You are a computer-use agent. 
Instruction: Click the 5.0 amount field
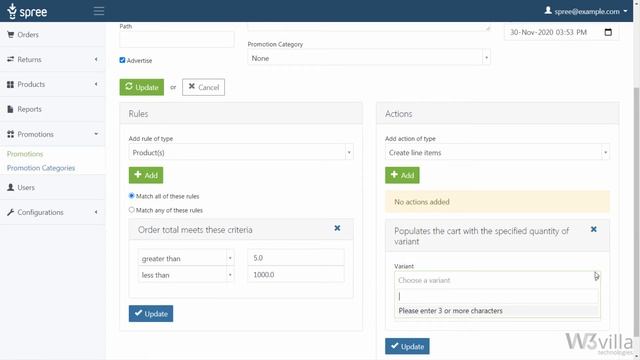click(296, 258)
